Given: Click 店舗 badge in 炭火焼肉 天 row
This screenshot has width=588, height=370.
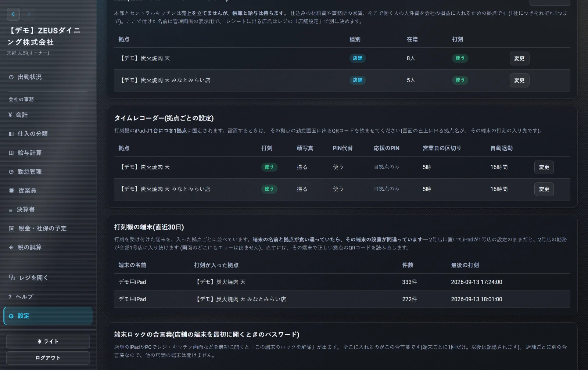Looking at the screenshot, I should point(358,58).
